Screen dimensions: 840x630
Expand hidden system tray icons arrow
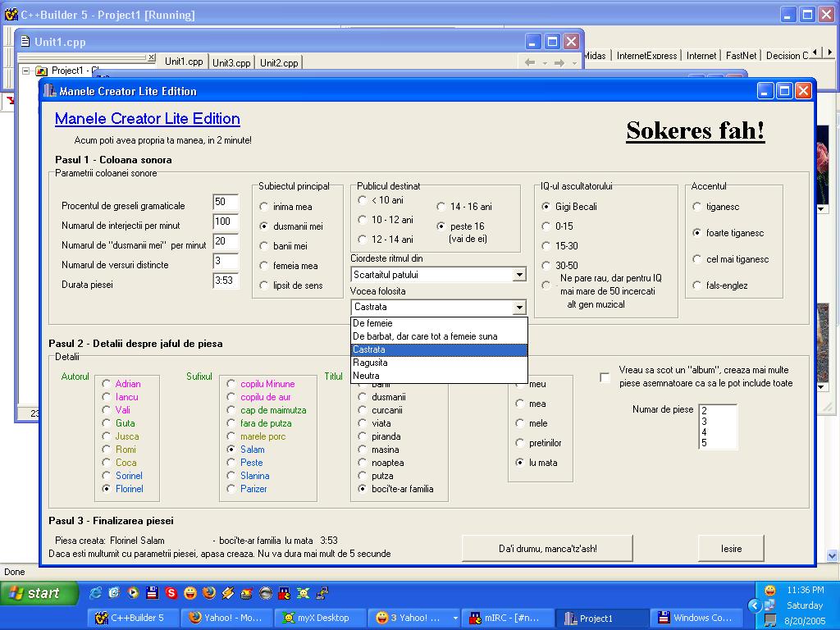755,605
